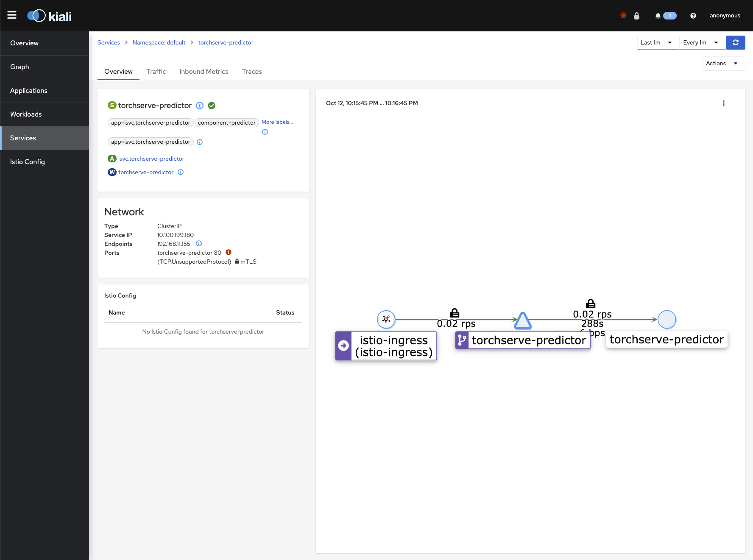Click the mTLS lock icon in header
753x560 pixels.
tap(636, 16)
